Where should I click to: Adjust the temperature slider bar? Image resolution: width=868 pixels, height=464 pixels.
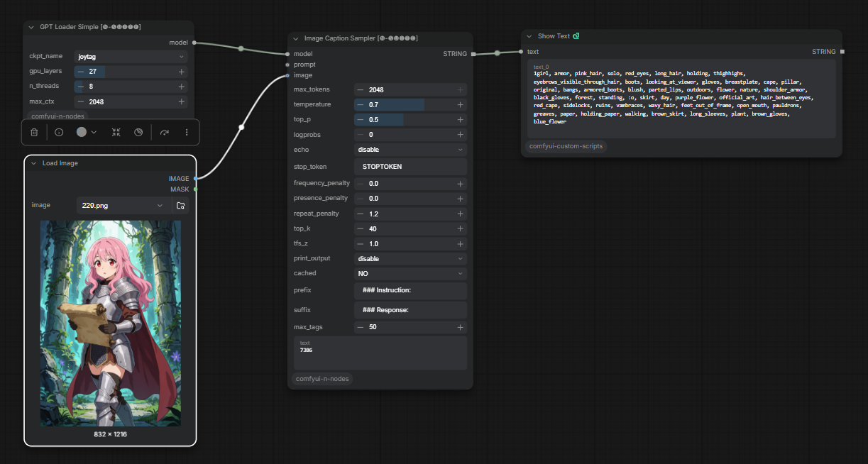click(410, 105)
